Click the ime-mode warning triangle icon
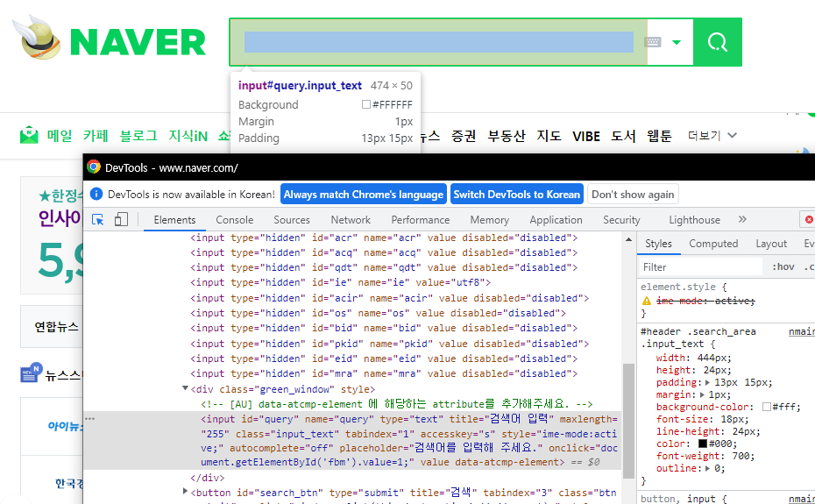This screenshot has height=504, width=815. click(x=647, y=301)
